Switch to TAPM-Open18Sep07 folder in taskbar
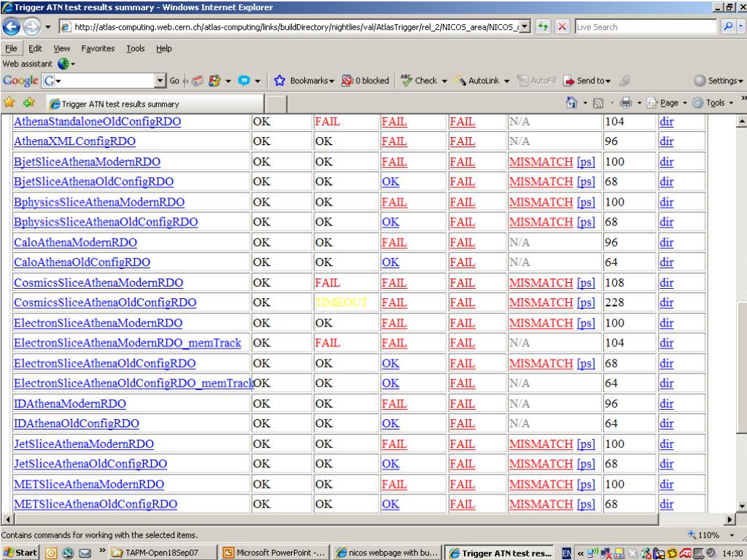The height and width of the screenshot is (560, 747). [x=164, y=553]
